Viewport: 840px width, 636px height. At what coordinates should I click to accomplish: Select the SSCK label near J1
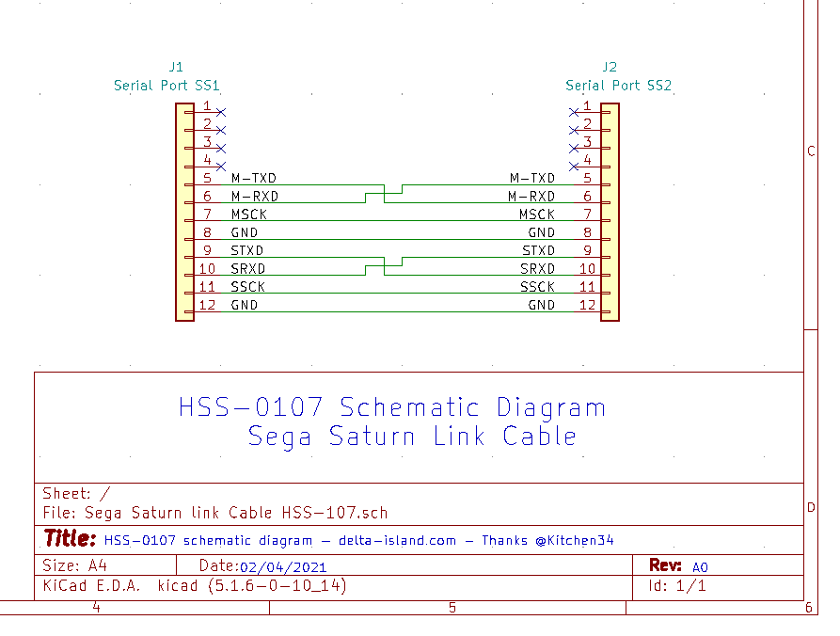pos(248,287)
